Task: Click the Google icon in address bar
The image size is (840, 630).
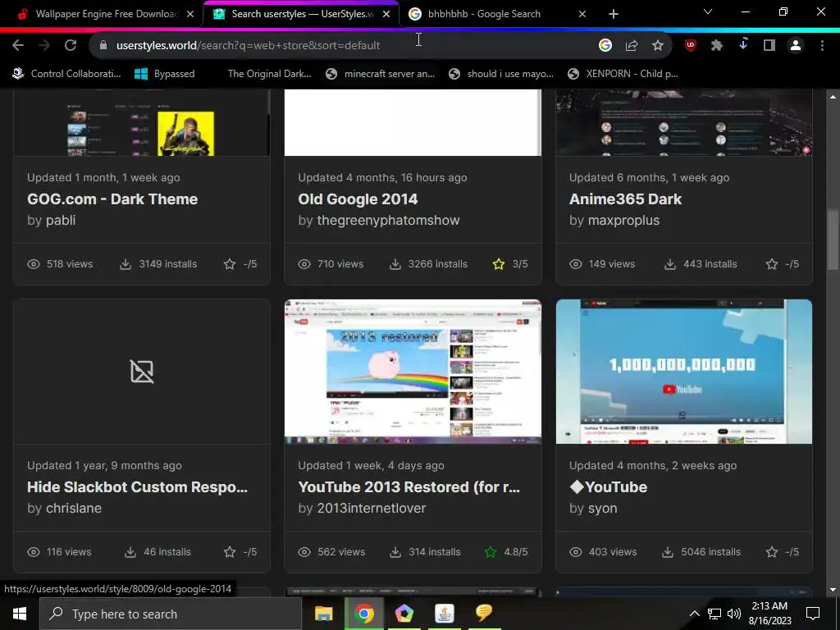Action: click(605, 46)
